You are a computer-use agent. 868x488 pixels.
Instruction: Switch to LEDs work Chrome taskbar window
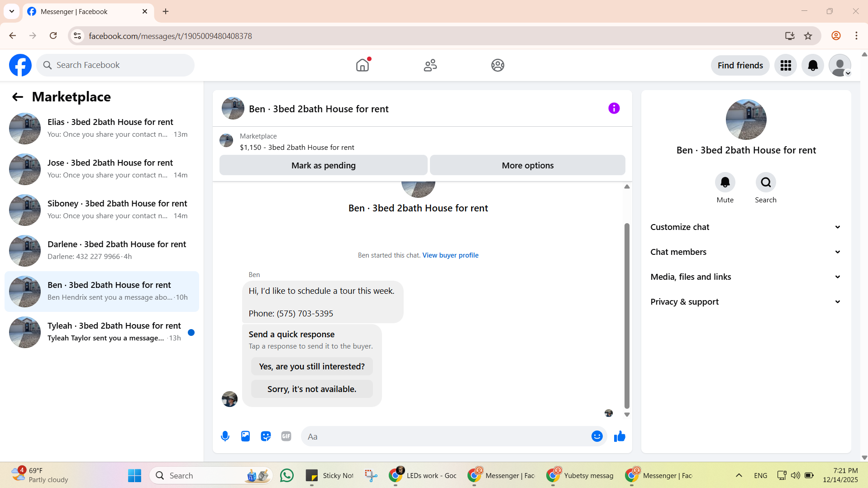pyautogui.click(x=423, y=475)
